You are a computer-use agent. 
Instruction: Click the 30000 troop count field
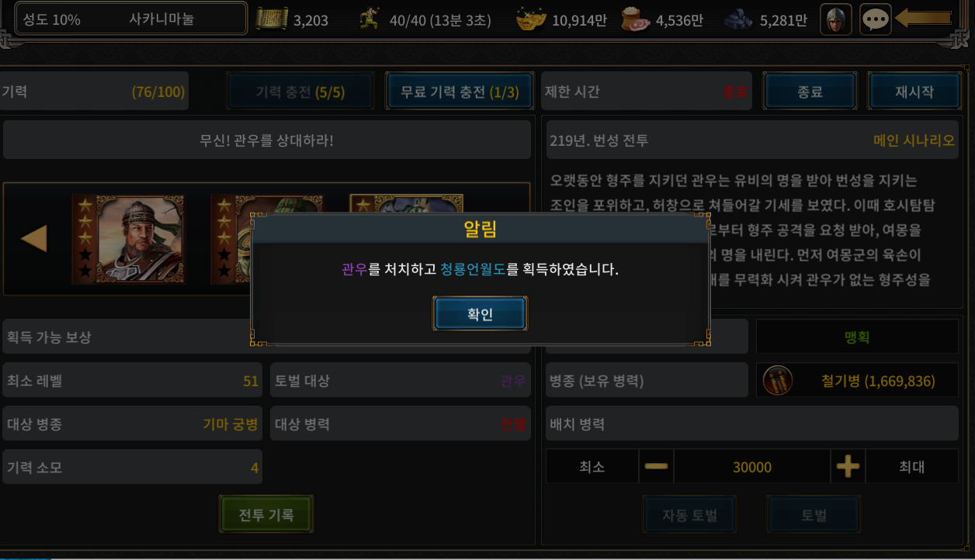pyautogui.click(x=752, y=467)
